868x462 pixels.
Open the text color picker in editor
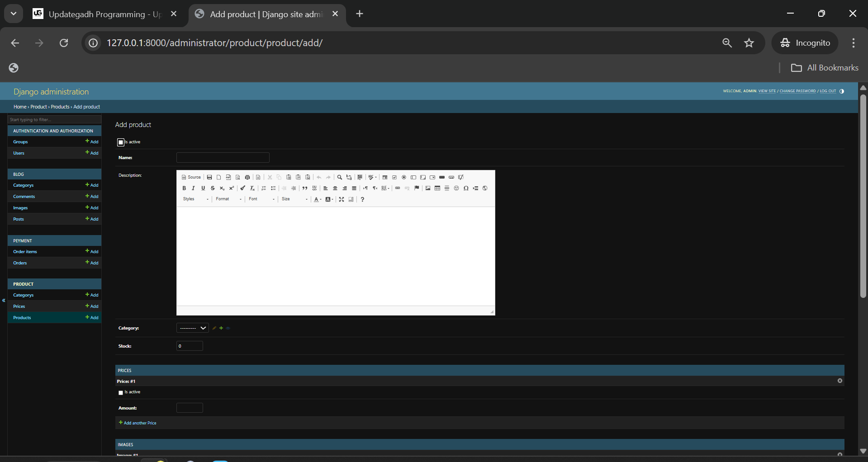click(318, 199)
